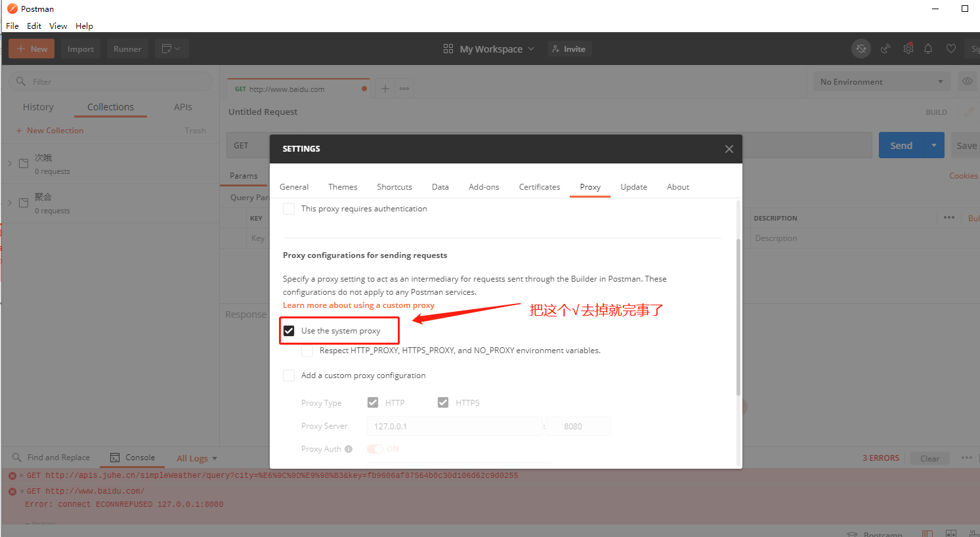Open Learn more about using a custom proxy
This screenshot has width=980, height=537.
click(x=358, y=305)
